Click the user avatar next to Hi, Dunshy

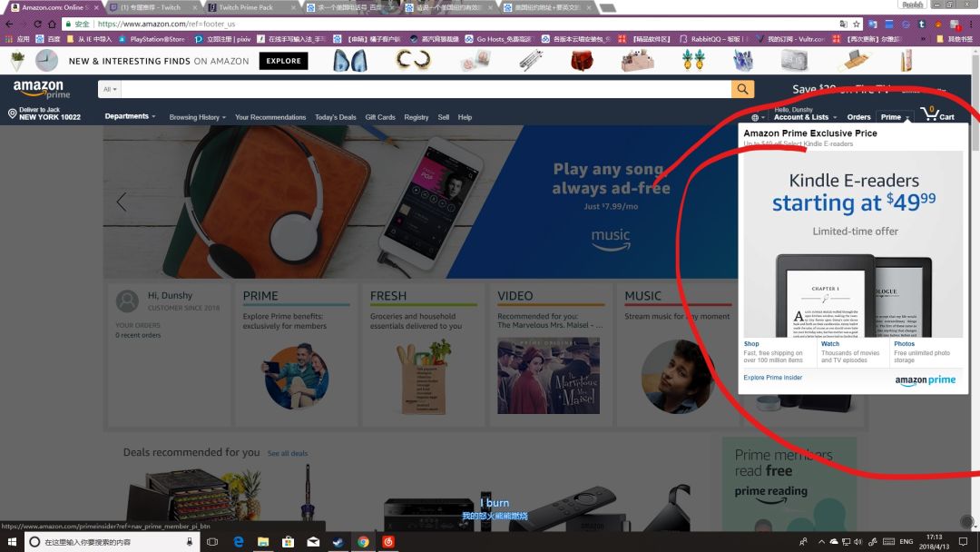click(127, 301)
